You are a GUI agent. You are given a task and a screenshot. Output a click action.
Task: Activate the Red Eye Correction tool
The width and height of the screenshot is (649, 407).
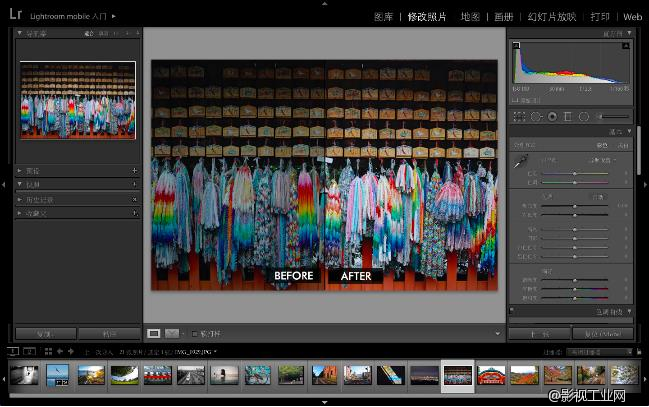coord(552,116)
